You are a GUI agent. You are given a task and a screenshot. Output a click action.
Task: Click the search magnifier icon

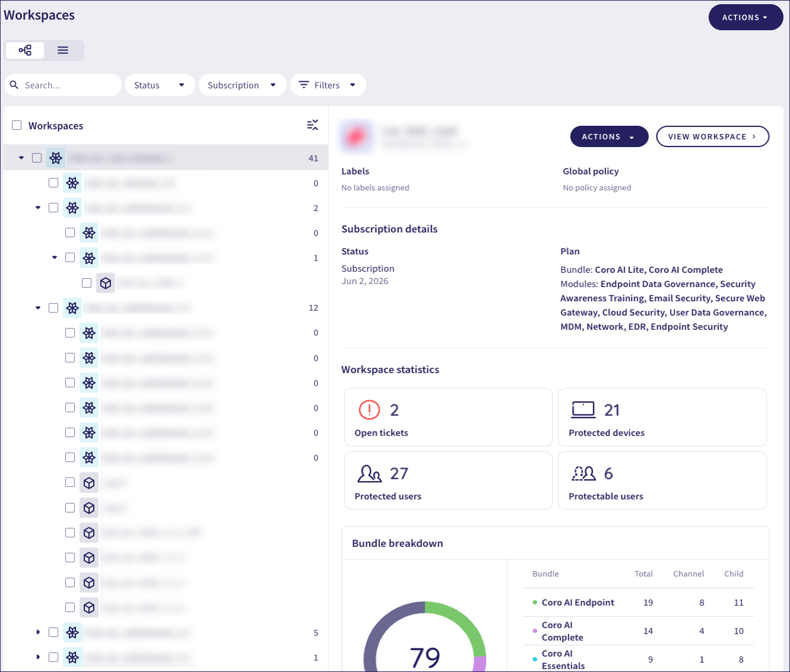pos(14,85)
